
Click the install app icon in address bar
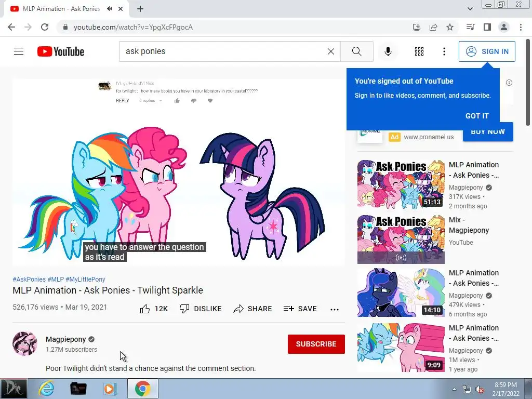pos(416,27)
